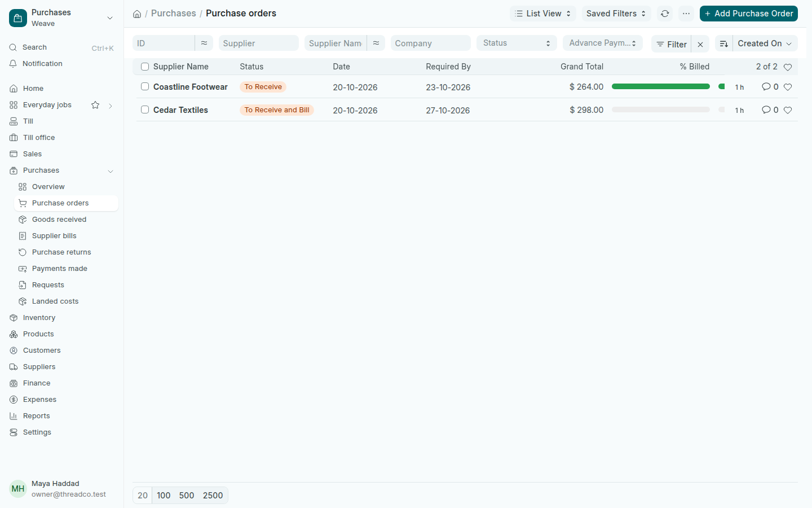The height and width of the screenshot is (508, 812).
Task: Like the Coastline Footwear row heart
Action: click(788, 87)
